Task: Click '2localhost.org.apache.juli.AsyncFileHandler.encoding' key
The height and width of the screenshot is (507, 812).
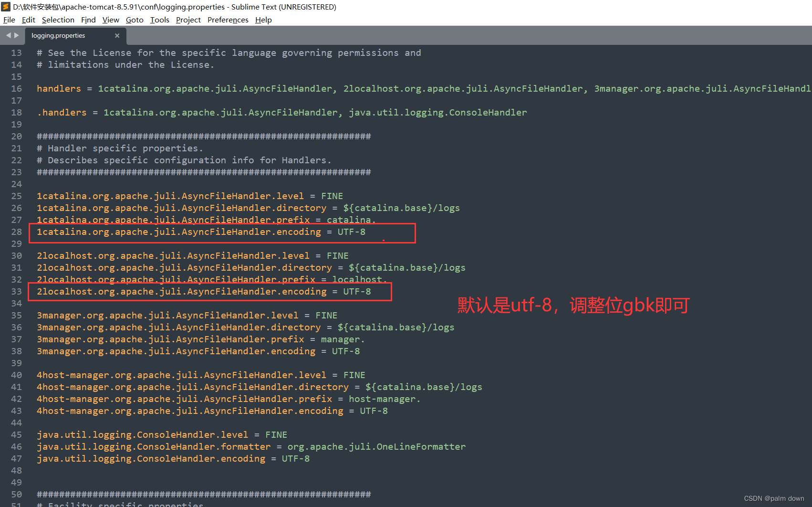Action: [182, 291]
